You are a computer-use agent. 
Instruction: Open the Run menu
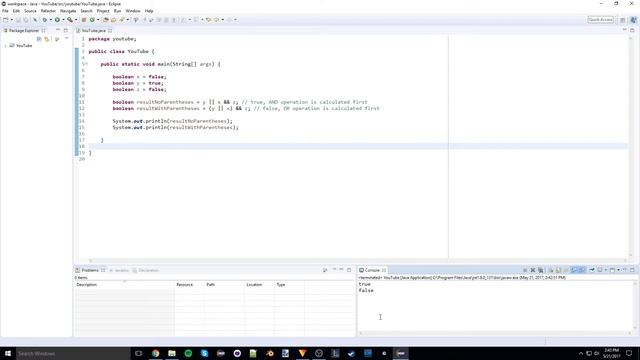point(118,11)
